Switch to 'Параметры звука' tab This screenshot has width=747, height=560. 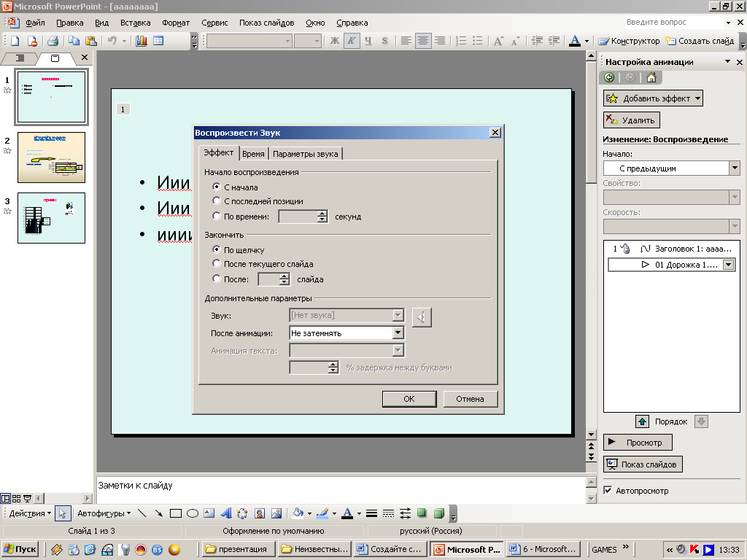click(x=306, y=154)
